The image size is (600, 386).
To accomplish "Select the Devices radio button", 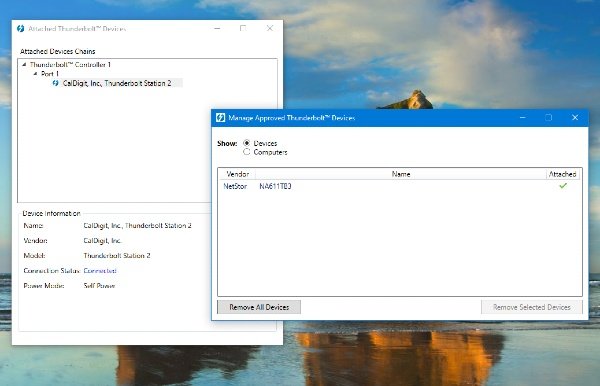I will [x=247, y=143].
